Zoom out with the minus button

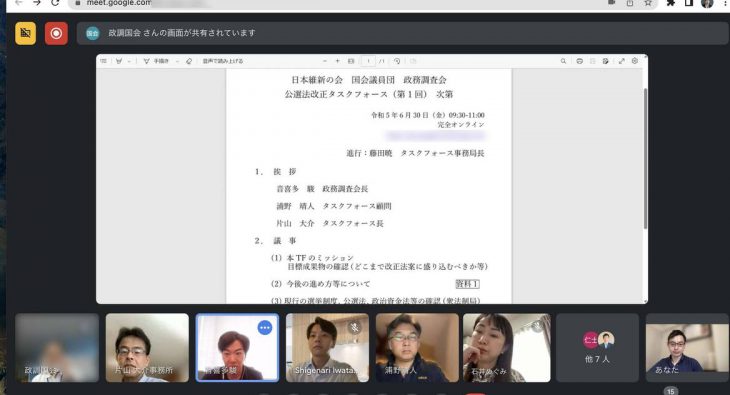(324, 61)
